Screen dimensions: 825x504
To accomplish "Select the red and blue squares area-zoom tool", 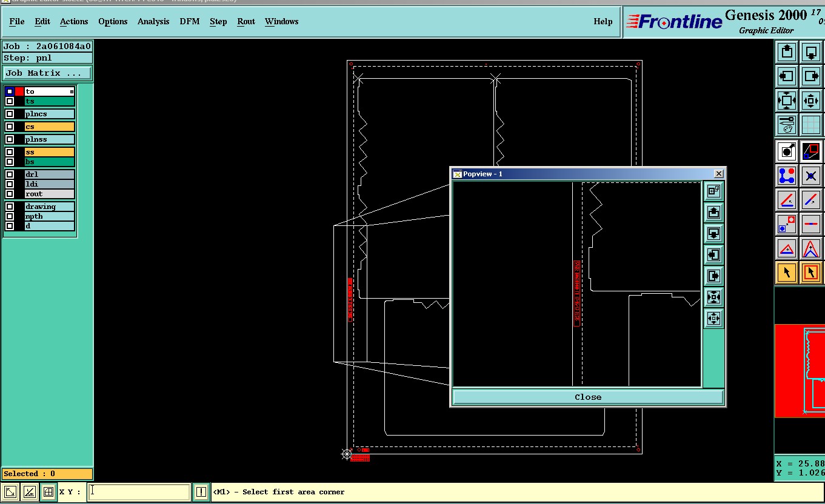I will (811, 151).
